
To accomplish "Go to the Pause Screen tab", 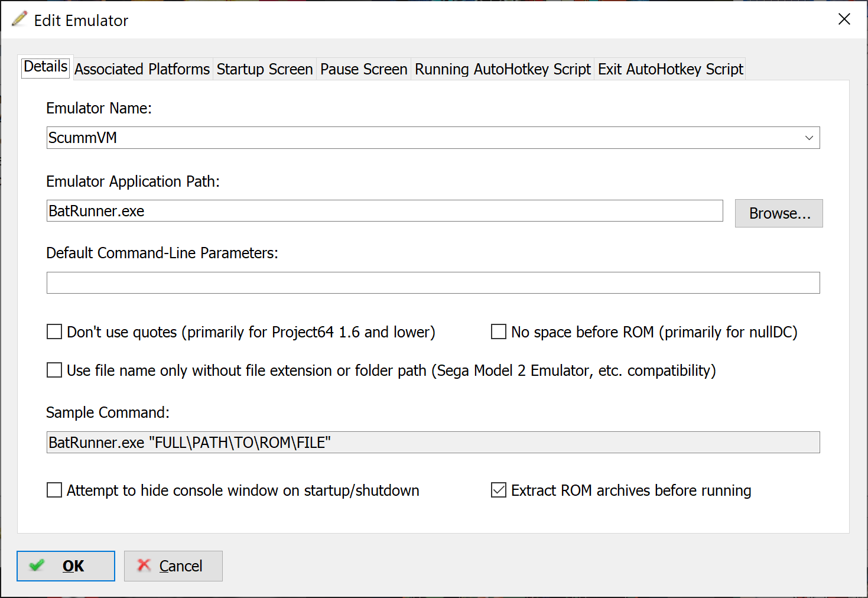I will pyautogui.click(x=364, y=69).
